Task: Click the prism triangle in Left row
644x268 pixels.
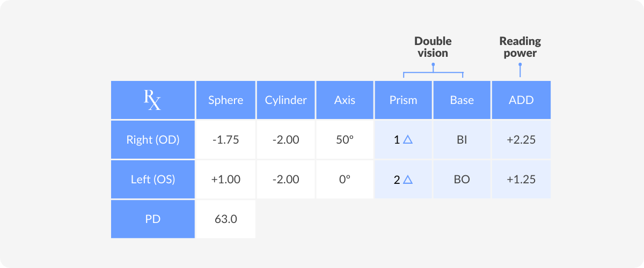Action: [407, 180]
